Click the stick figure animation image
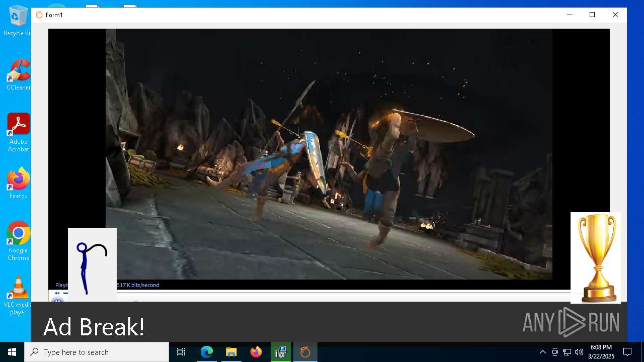Image resolution: width=644 pixels, height=362 pixels. (92, 264)
